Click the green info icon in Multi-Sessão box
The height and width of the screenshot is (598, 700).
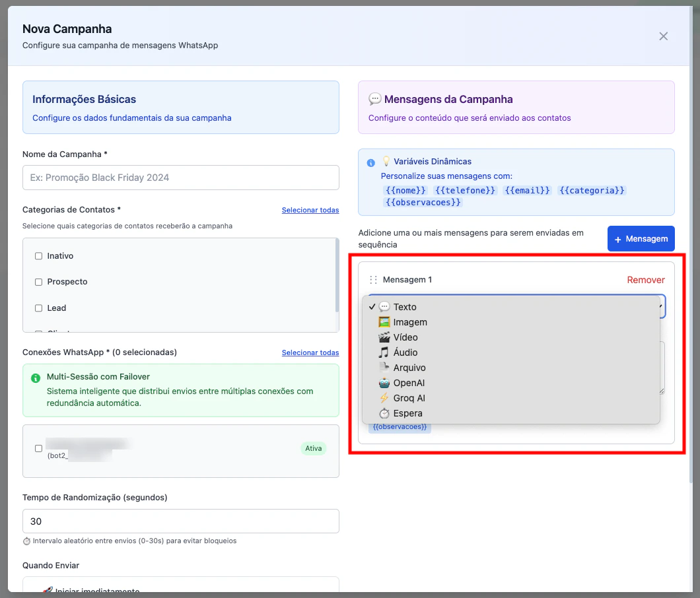point(36,378)
